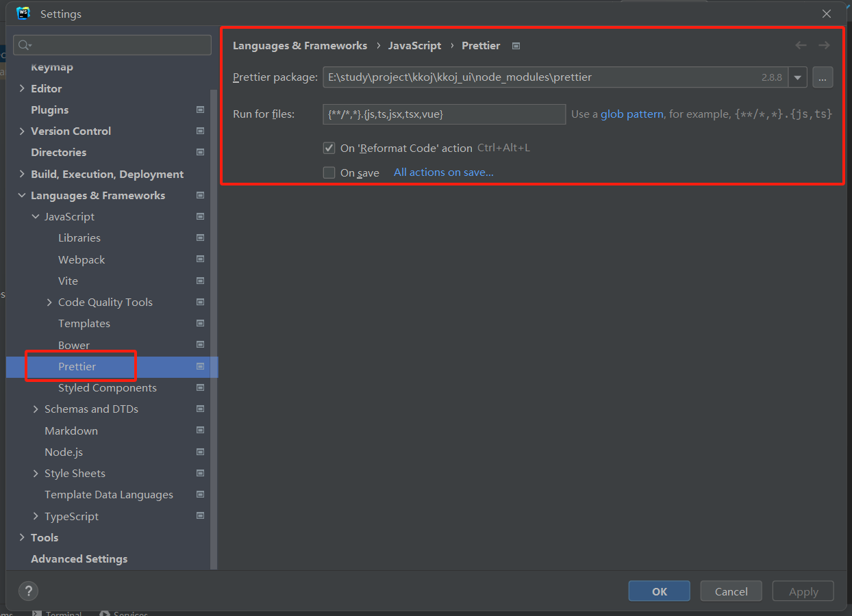Expand the Code Quality Tools node

tap(49, 302)
